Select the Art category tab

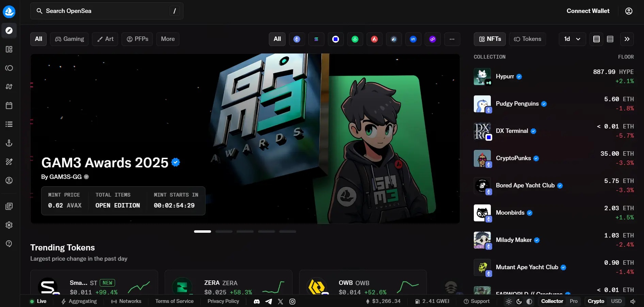pyautogui.click(x=105, y=39)
